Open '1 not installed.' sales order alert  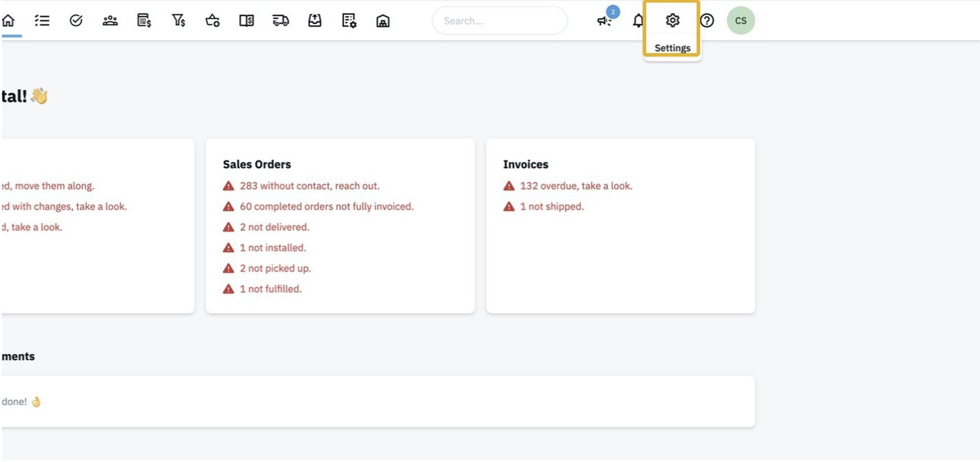click(x=272, y=248)
